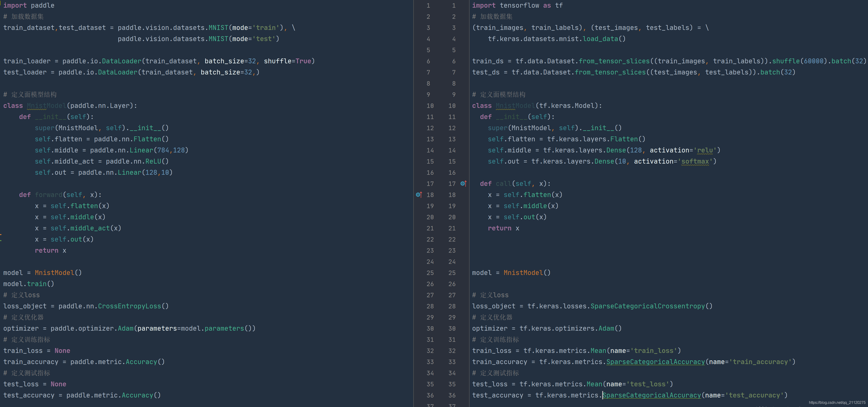Place cursor on 'import paddle' text
Image resolution: width=868 pixels, height=407 pixels.
(29, 5)
